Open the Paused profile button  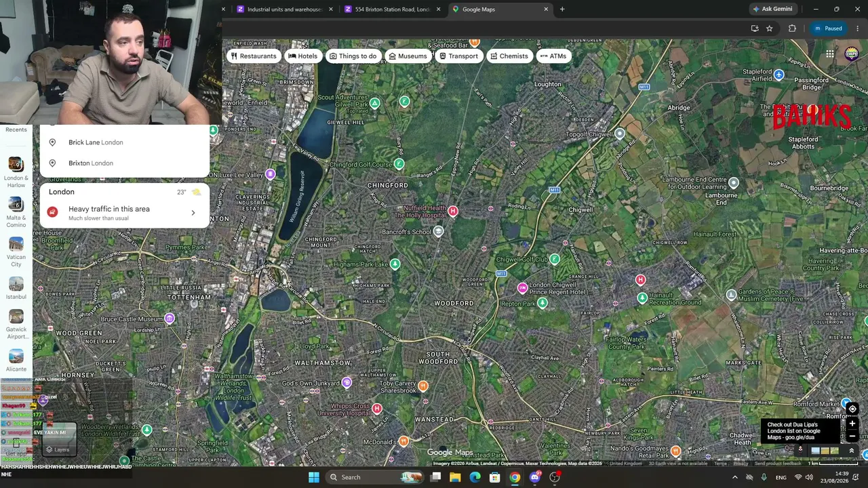pos(828,28)
